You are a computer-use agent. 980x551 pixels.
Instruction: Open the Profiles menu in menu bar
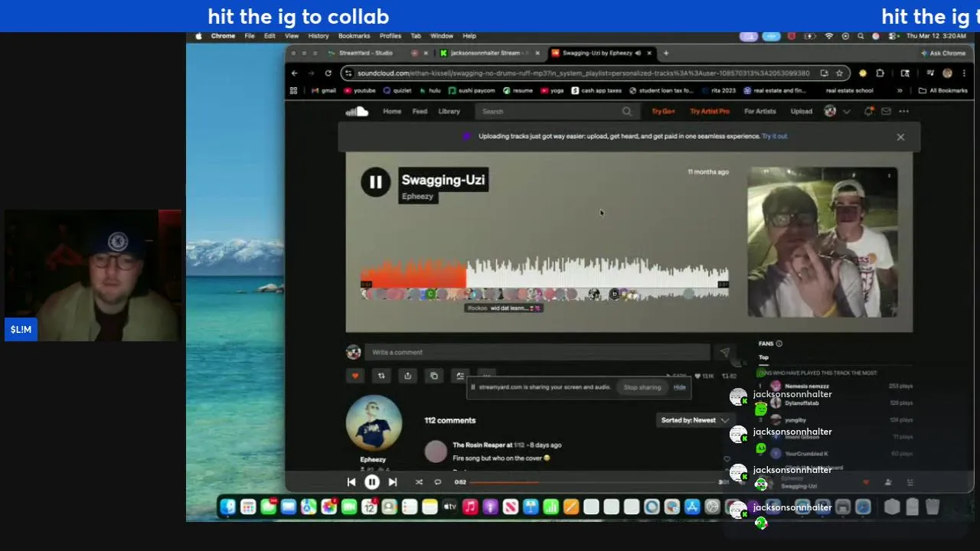(390, 36)
